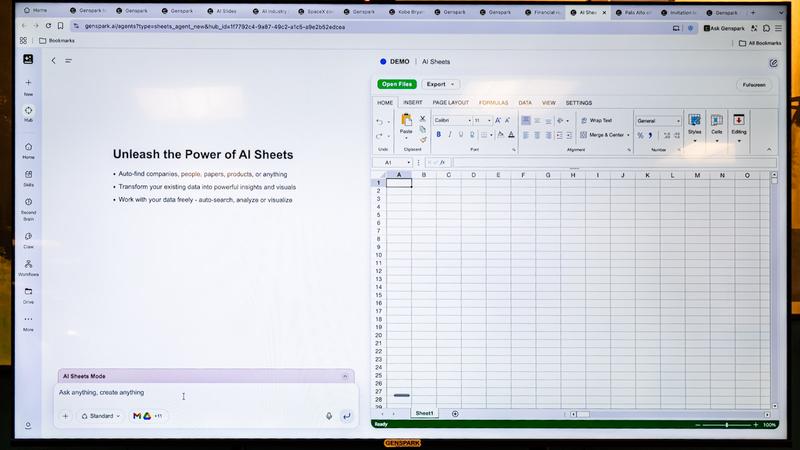Collapse the AI Sheets Mode banner
This screenshot has height=450, width=800.
pyautogui.click(x=345, y=377)
